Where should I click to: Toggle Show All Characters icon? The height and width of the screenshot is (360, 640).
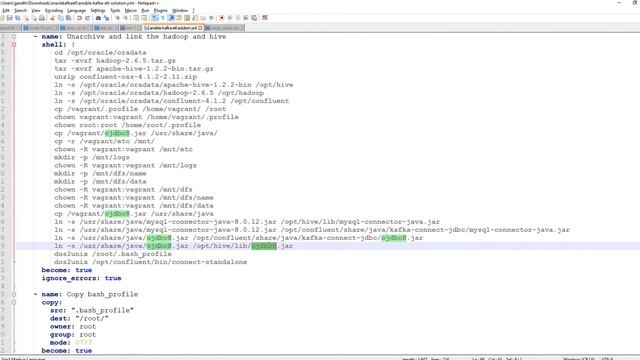(x=163, y=18)
